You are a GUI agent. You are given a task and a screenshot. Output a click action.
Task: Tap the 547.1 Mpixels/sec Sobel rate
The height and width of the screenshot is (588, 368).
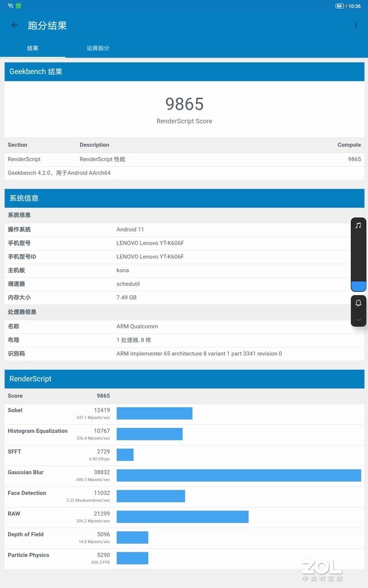(93, 417)
